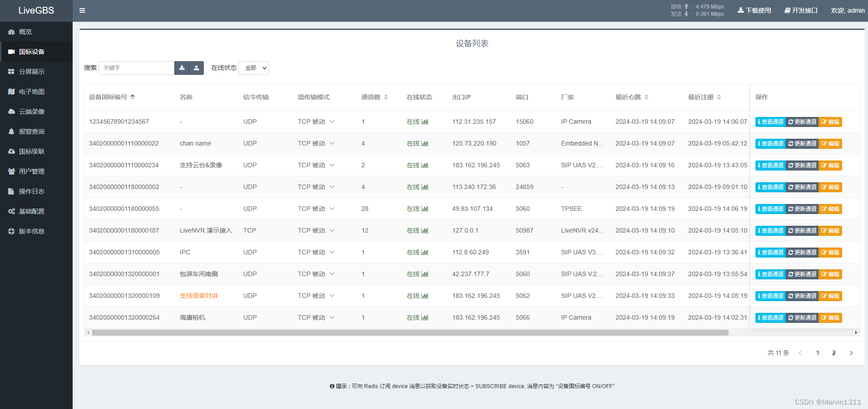Click the online stats chart icon for 支持语音对讲 row

pyautogui.click(x=425, y=296)
